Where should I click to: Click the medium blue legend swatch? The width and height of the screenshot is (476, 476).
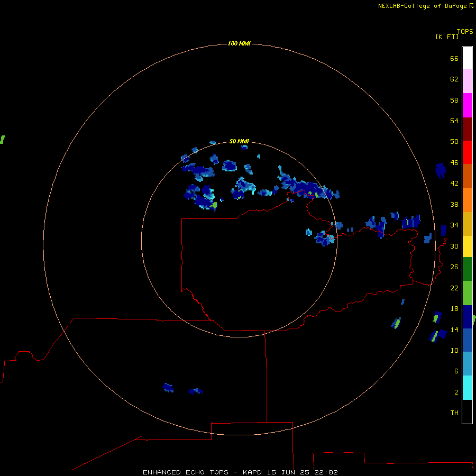467,340
